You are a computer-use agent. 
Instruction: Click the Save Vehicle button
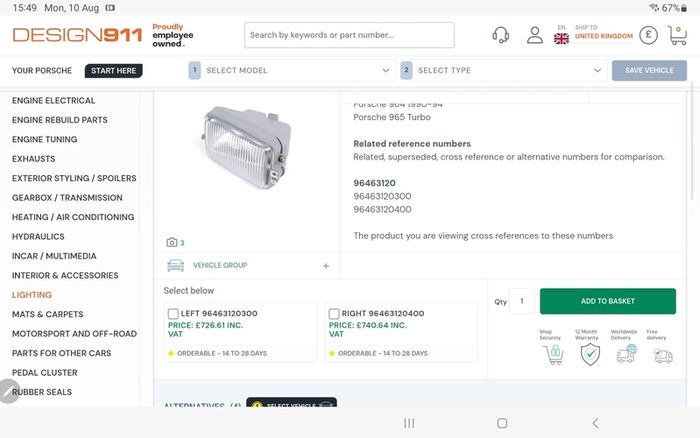[649, 71]
